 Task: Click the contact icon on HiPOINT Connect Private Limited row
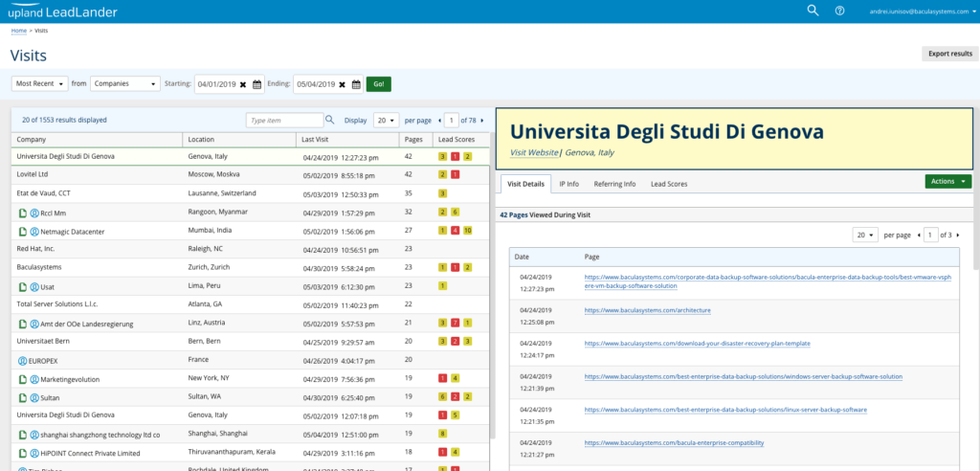[x=34, y=453]
